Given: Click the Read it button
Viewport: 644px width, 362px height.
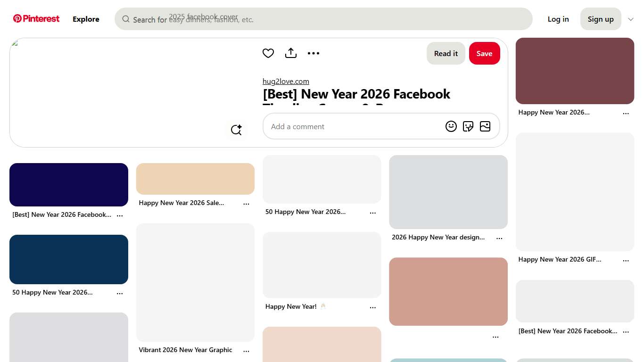Looking at the screenshot, I should coord(446,53).
